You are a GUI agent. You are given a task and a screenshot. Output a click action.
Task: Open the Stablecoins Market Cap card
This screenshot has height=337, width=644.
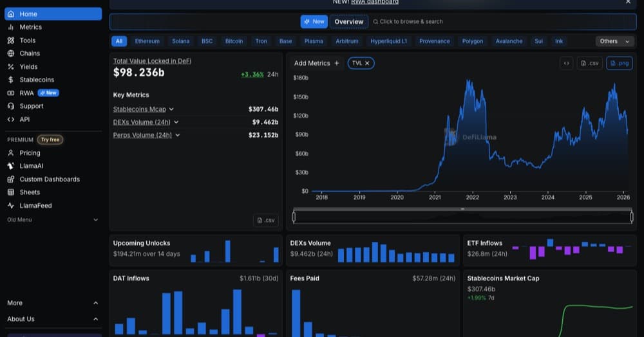point(549,304)
